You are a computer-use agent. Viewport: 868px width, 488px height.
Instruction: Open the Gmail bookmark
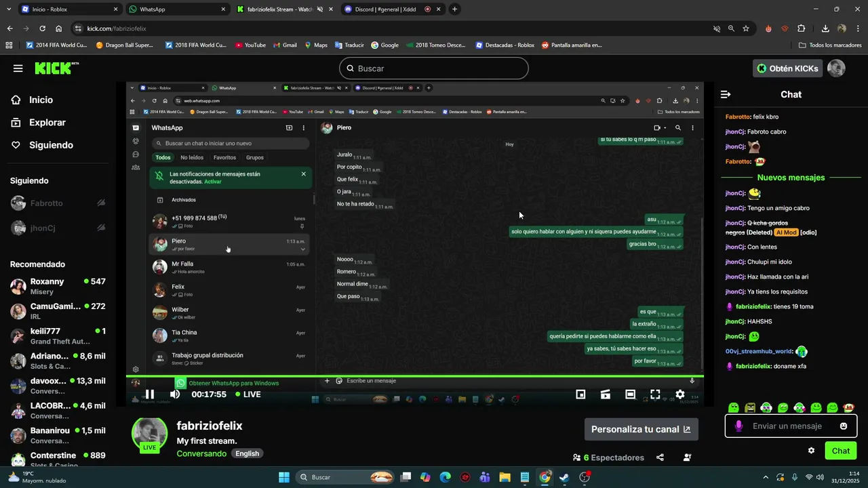285,45
